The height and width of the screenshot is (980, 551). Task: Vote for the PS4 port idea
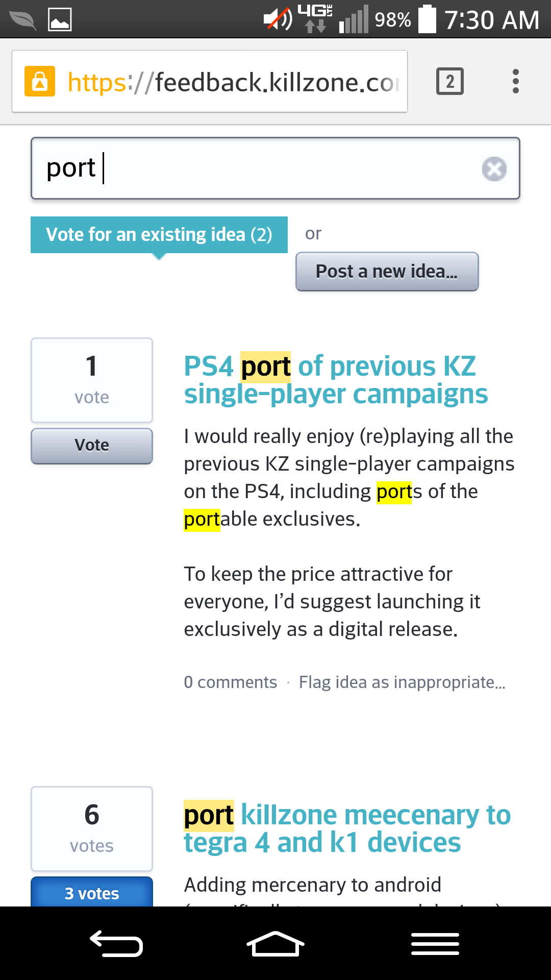pyautogui.click(x=92, y=446)
